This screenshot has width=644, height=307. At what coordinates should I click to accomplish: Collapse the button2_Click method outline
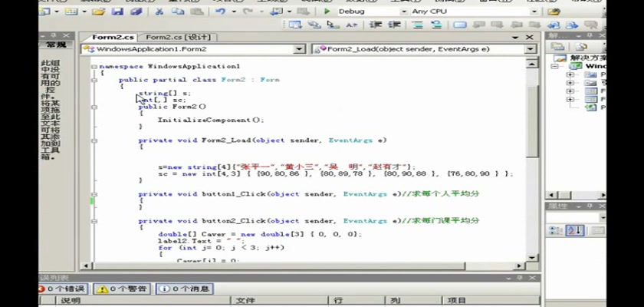(x=94, y=221)
